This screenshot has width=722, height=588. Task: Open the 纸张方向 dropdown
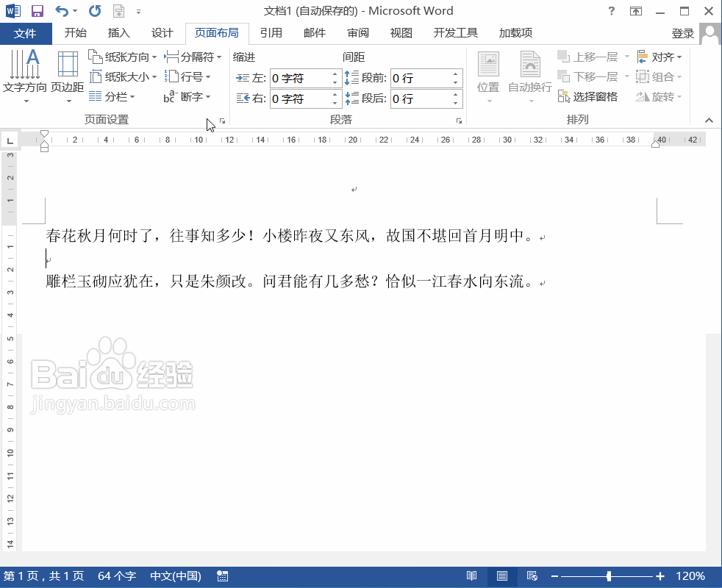122,56
